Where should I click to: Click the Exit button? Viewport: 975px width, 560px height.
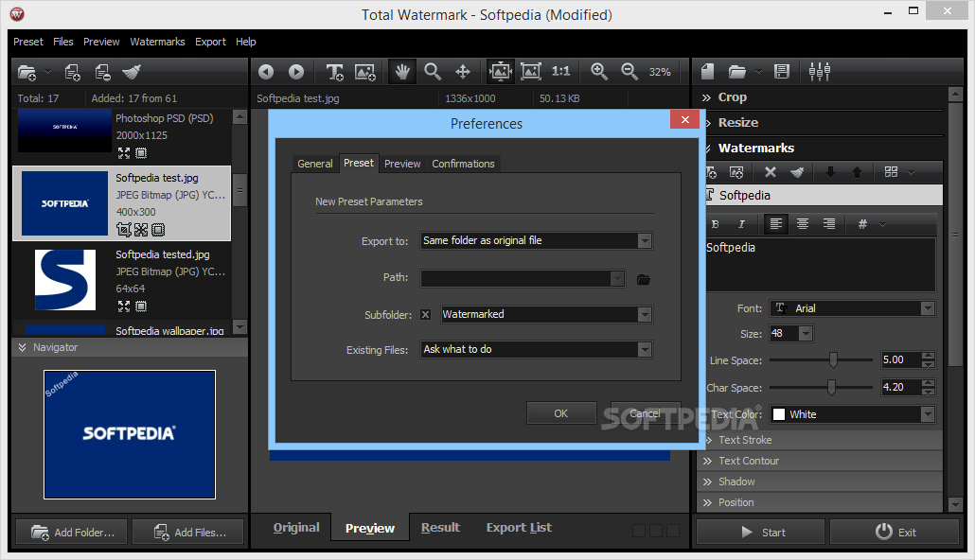[x=895, y=532]
